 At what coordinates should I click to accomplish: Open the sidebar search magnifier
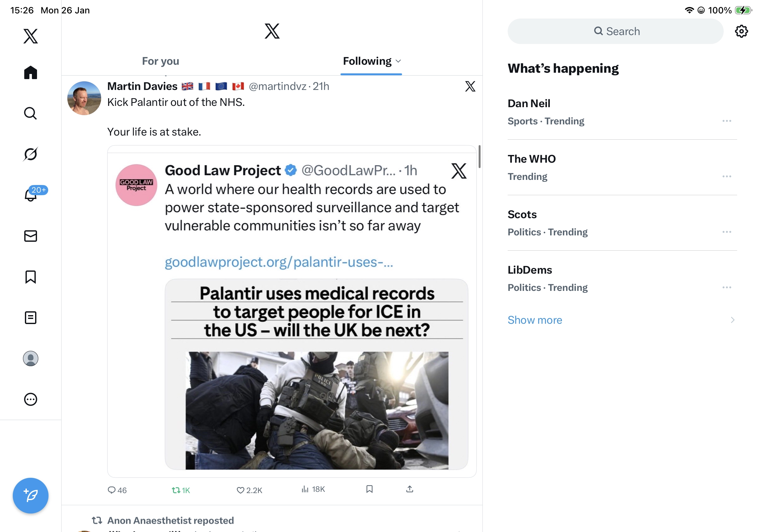pyautogui.click(x=31, y=113)
